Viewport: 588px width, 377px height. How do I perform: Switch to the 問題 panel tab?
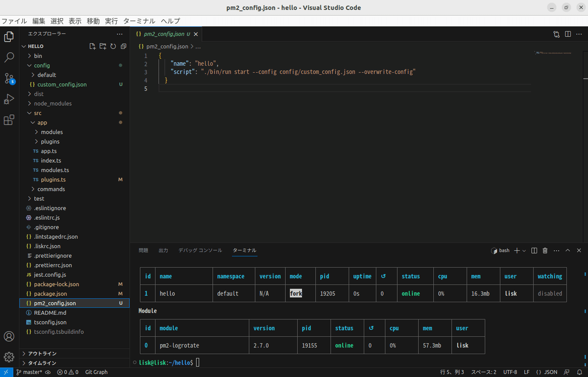tap(143, 251)
